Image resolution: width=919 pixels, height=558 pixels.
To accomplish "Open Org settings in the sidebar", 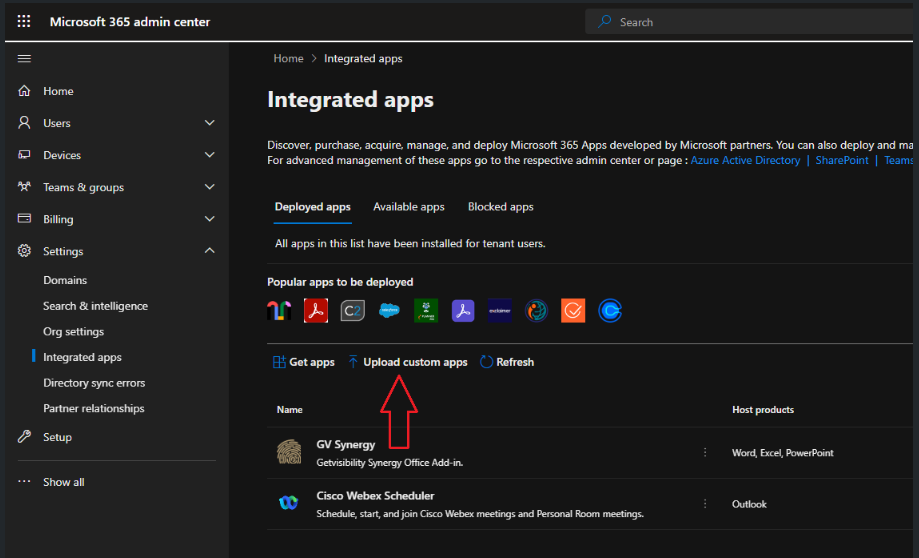I will point(73,331).
